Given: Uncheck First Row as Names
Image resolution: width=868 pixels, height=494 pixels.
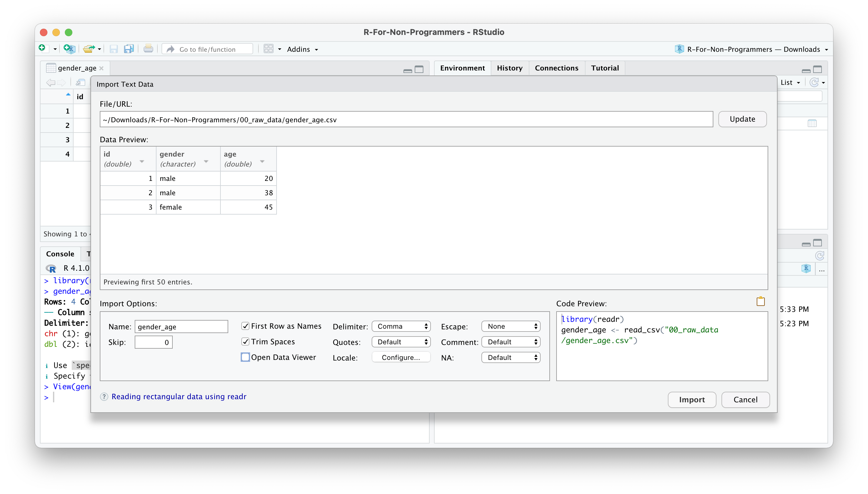Looking at the screenshot, I should (246, 326).
